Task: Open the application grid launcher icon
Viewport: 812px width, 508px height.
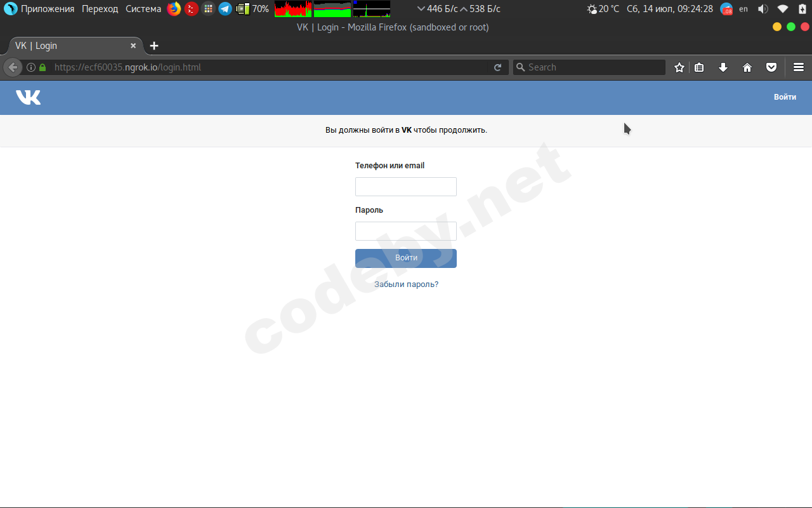Action: 209,9
